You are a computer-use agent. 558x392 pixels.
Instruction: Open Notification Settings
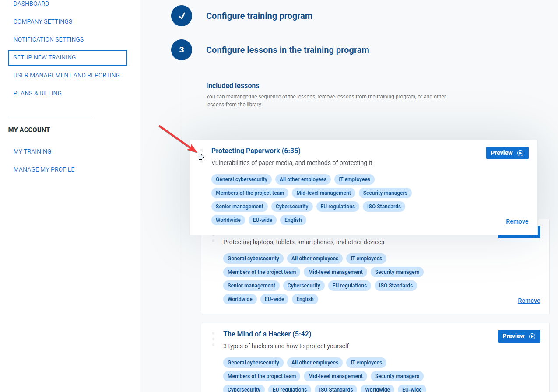[49, 39]
